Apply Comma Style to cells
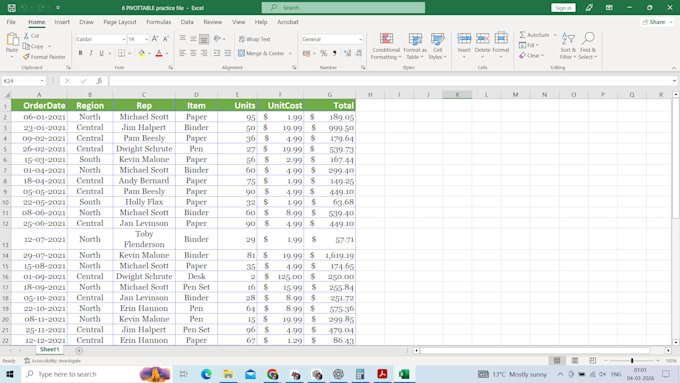The height and width of the screenshot is (383, 680). [x=334, y=53]
